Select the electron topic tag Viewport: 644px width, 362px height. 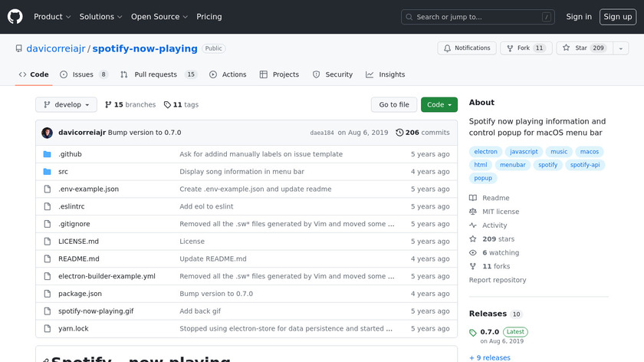point(486,152)
